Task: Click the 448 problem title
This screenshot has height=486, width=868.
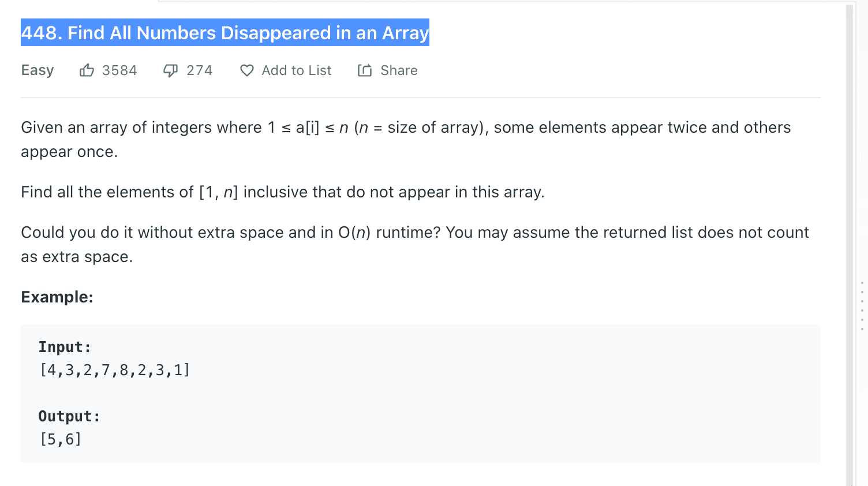Action: coord(225,33)
